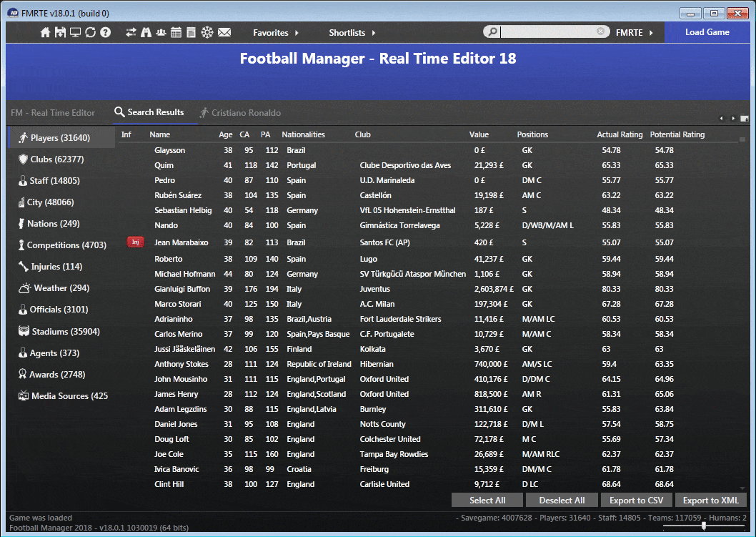Clear the search box with X button
The height and width of the screenshot is (537, 756).
(x=601, y=31)
